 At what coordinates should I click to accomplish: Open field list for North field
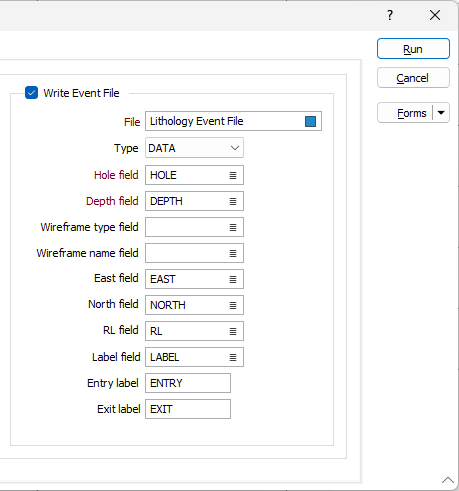coord(233,305)
